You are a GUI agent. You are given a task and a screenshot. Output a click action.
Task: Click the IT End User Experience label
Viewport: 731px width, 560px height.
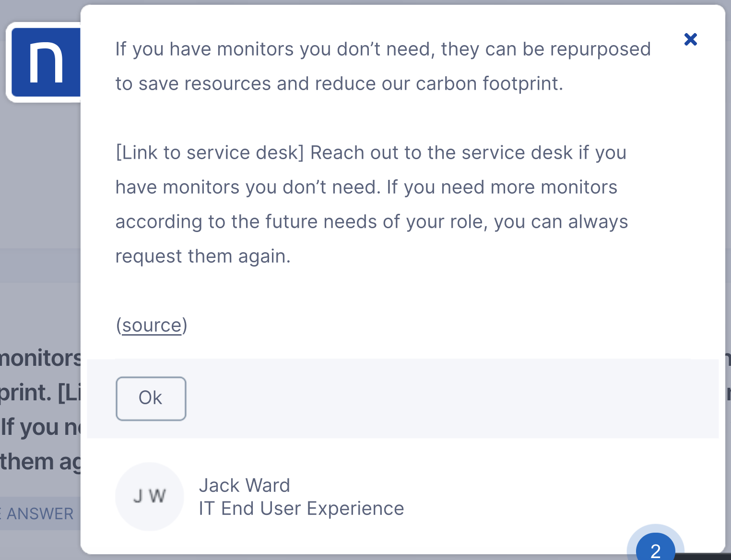coord(301,509)
